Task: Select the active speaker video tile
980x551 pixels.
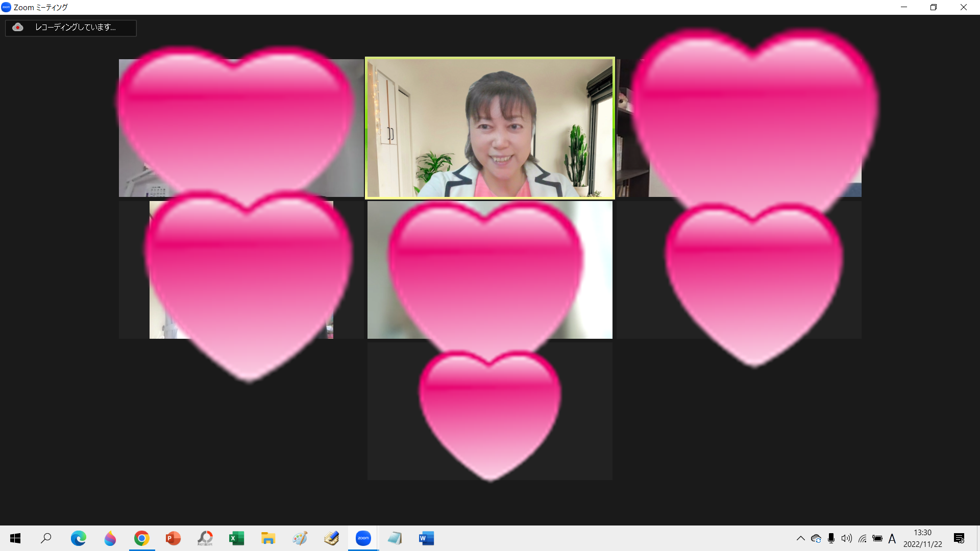Action: coord(489,128)
